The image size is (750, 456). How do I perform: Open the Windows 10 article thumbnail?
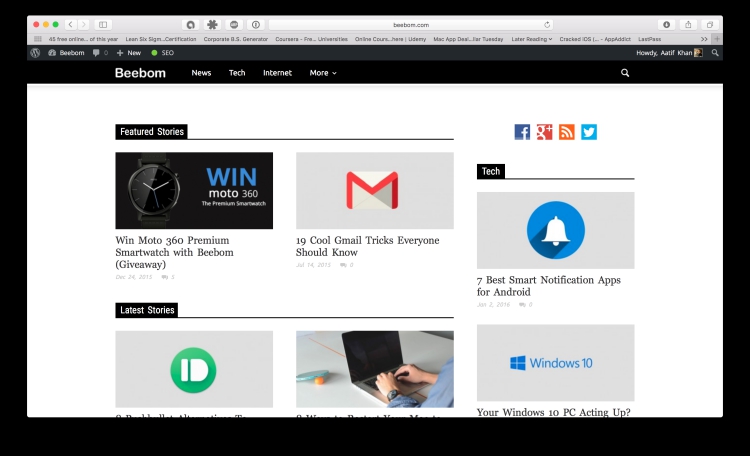pyautogui.click(x=555, y=363)
